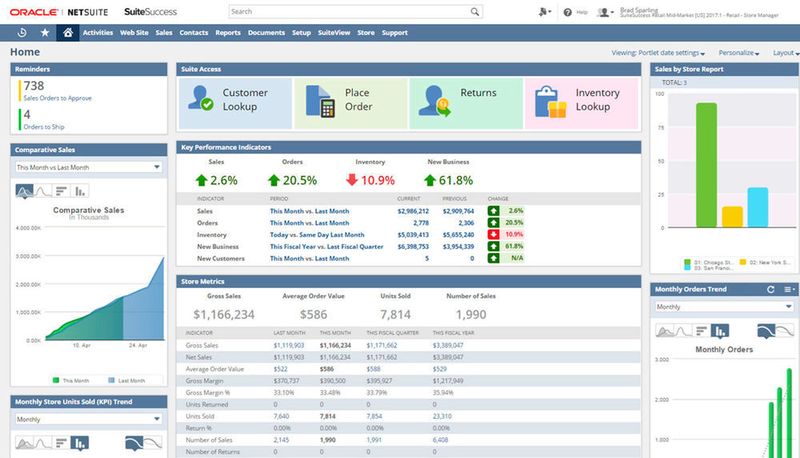Refresh the Monthly Orders Trend portlet
Screen dimensions: 800x458
click(x=770, y=290)
